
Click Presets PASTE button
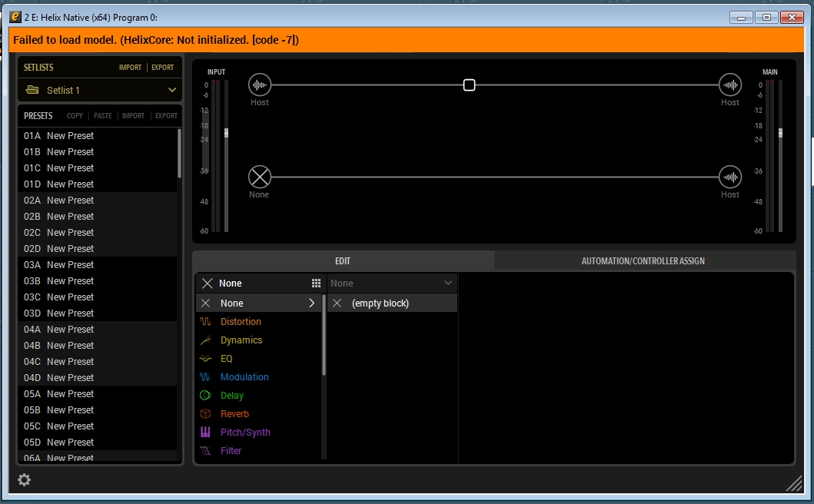[103, 116]
